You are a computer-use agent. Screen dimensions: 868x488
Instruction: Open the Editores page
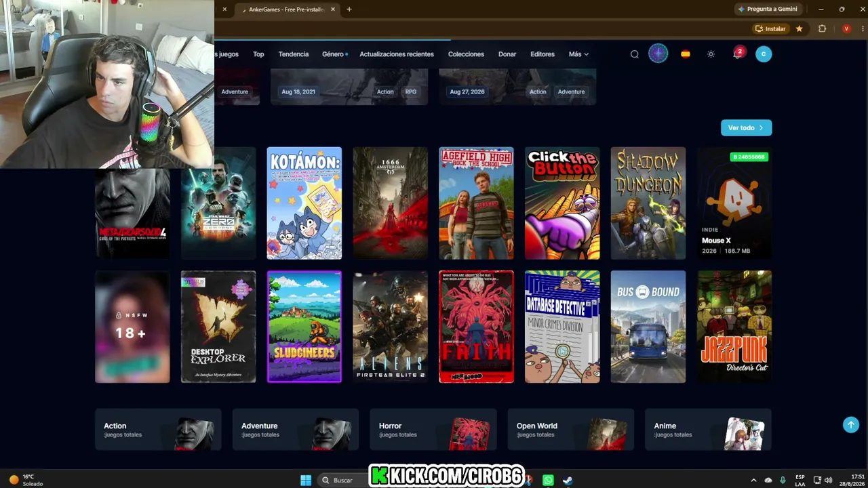(542, 54)
